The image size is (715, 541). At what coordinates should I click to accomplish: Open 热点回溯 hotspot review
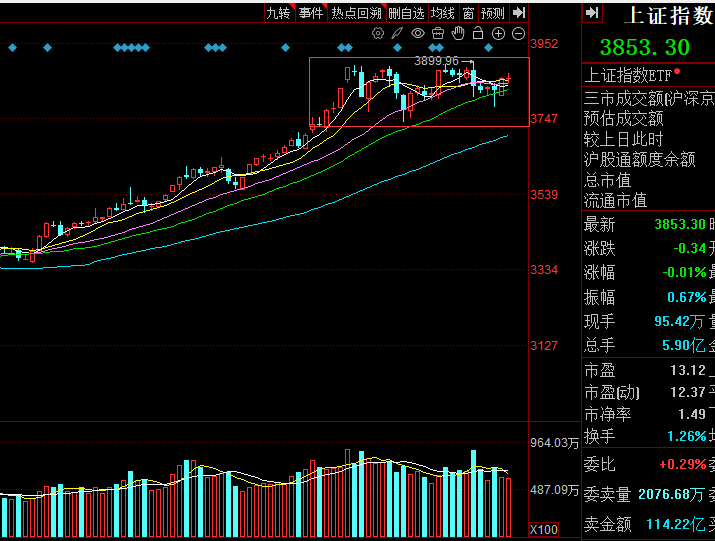(x=357, y=13)
